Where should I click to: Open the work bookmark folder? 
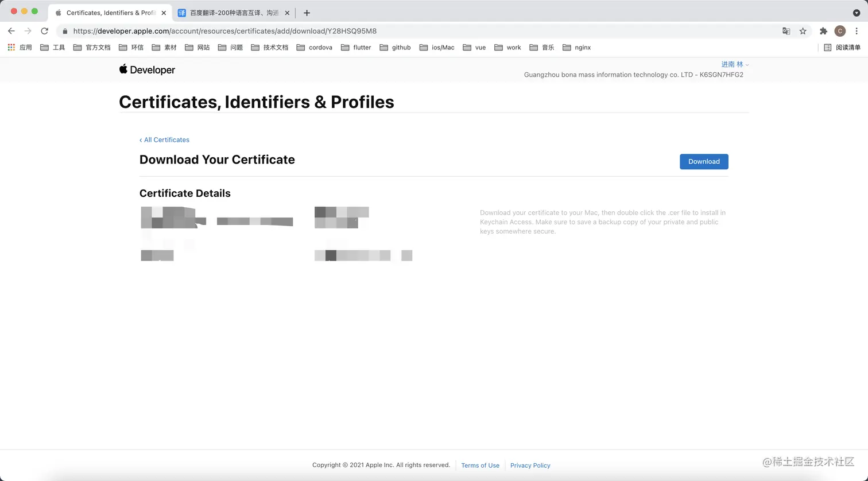(507, 48)
